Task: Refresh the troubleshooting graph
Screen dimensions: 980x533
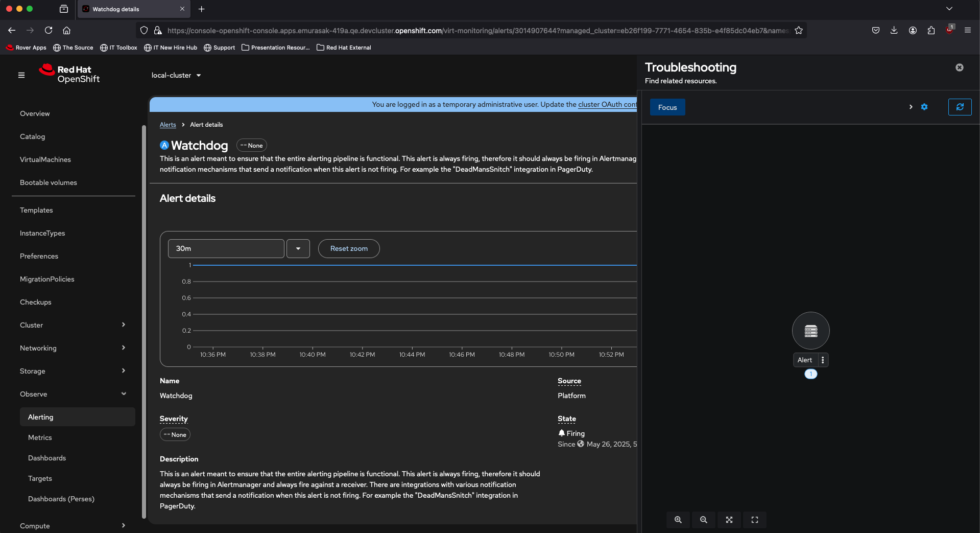Action: click(960, 107)
